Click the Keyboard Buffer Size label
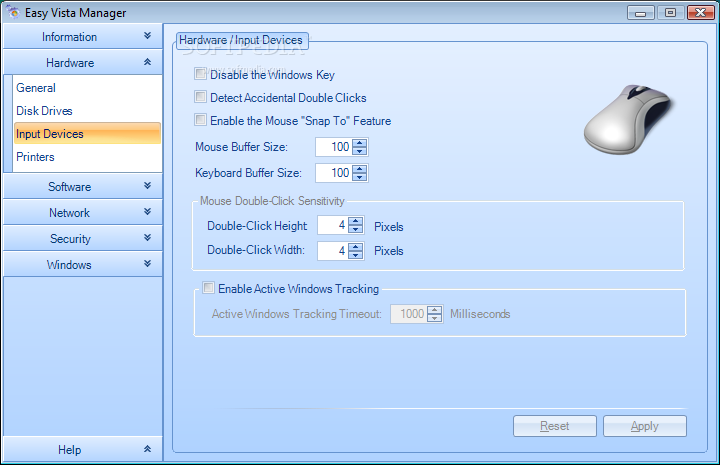Screen dimensions: 720x465 click(248, 173)
